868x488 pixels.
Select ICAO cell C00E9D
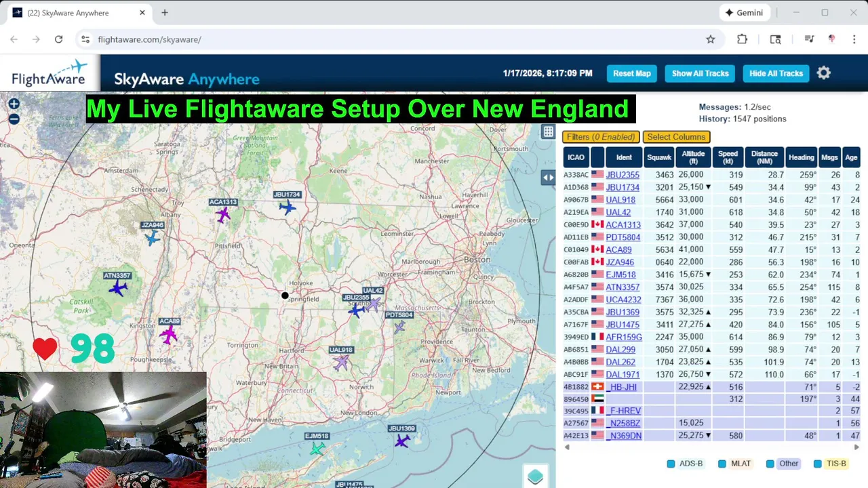(x=576, y=225)
